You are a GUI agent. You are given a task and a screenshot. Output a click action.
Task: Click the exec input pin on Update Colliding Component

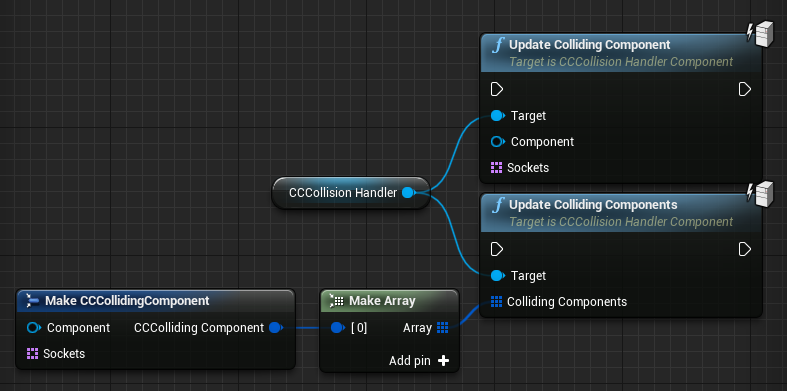click(x=496, y=90)
